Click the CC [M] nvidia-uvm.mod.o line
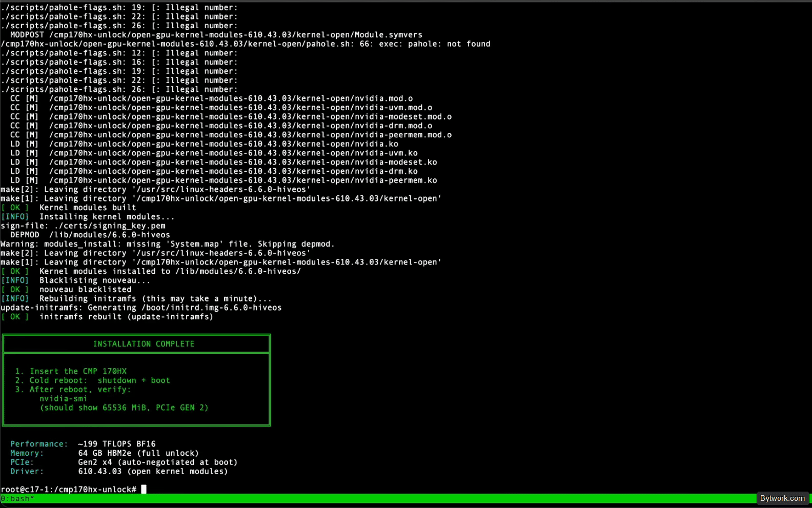This screenshot has height=508, width=812. tap(221, 108)
